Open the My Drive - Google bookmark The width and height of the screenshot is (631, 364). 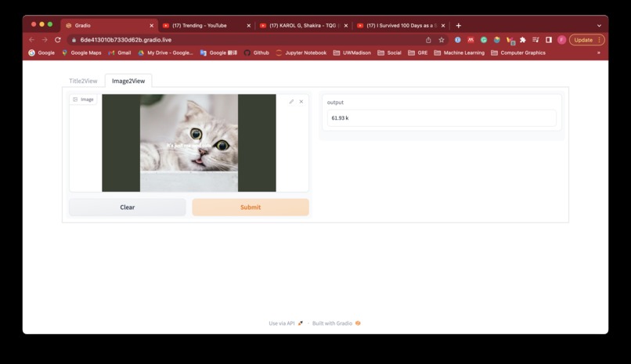point(165,52)
